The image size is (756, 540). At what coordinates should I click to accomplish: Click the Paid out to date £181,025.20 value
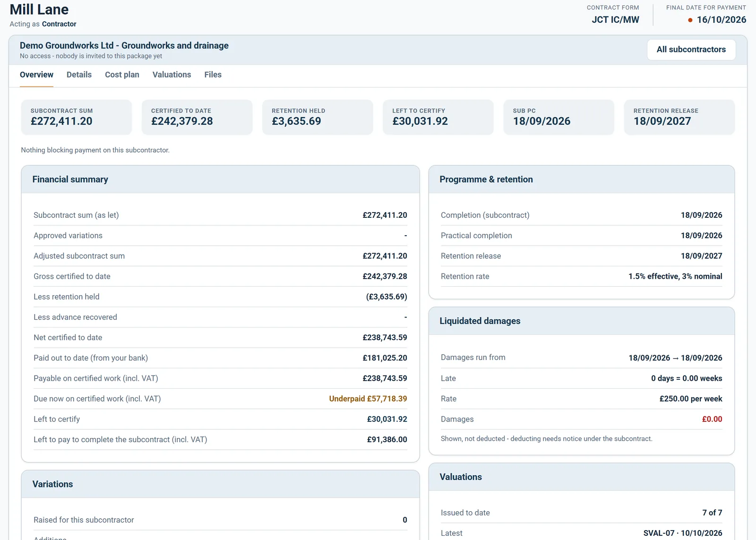[x=385, y=358]
